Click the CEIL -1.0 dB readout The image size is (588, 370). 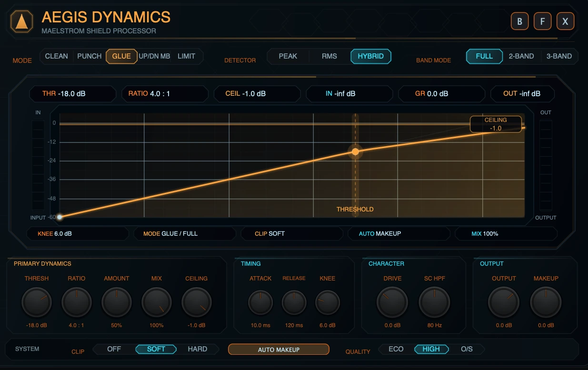[x=257, y=94]
